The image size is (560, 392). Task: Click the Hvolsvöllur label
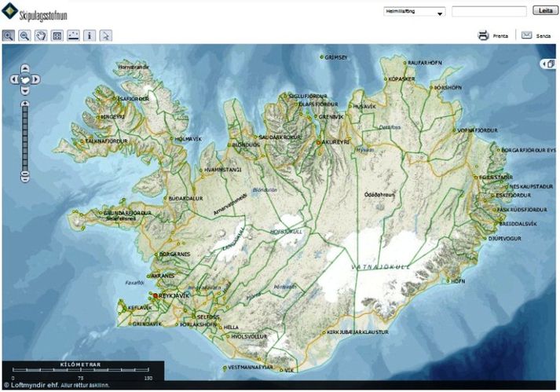click(x=249, y=336)
